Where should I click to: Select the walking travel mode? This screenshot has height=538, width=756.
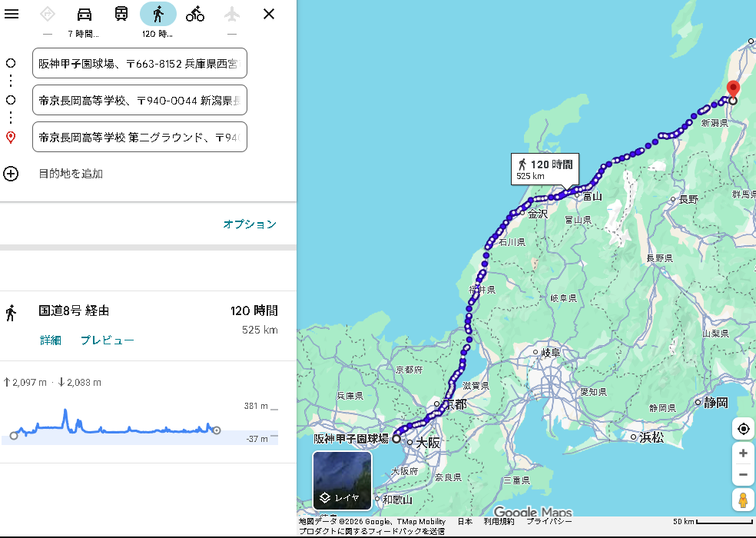(x=158, y=14)
